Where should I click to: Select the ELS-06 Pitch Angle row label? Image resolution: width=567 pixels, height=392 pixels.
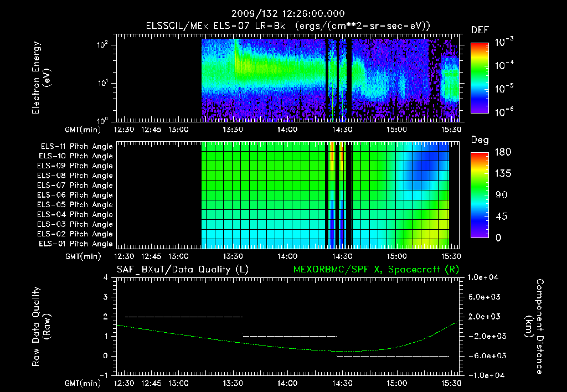tap(75, 195)
